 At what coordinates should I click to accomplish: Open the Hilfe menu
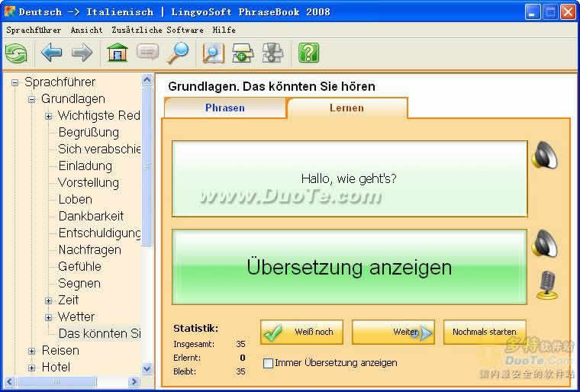[224, 31]
